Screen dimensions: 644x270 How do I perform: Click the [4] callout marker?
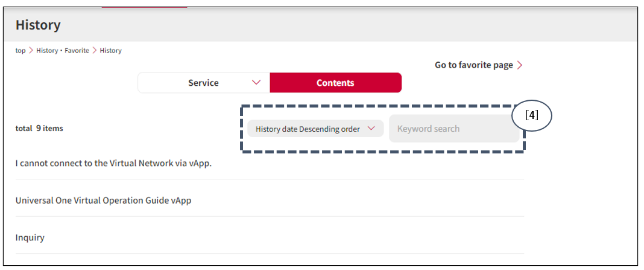tap(532, 116)
